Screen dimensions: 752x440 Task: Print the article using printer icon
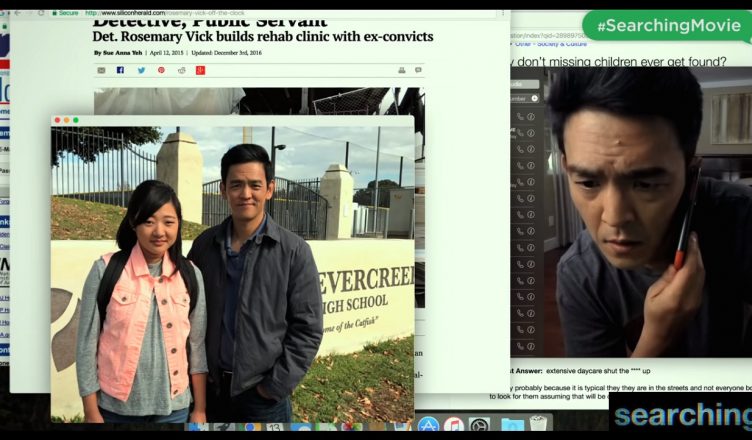pyautogui.click(x=401, y=70)
